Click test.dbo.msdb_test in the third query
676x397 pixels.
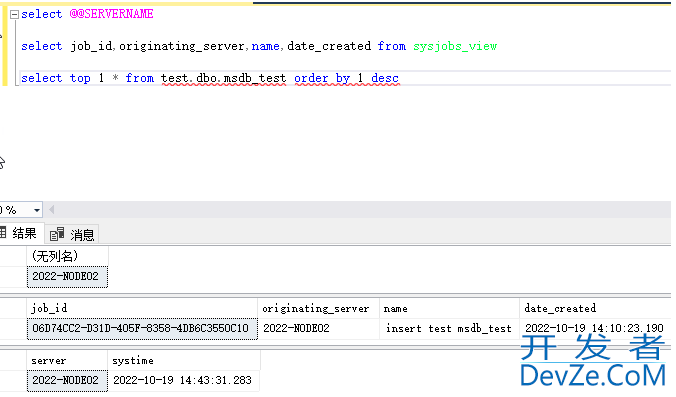[x=224, y=78]
